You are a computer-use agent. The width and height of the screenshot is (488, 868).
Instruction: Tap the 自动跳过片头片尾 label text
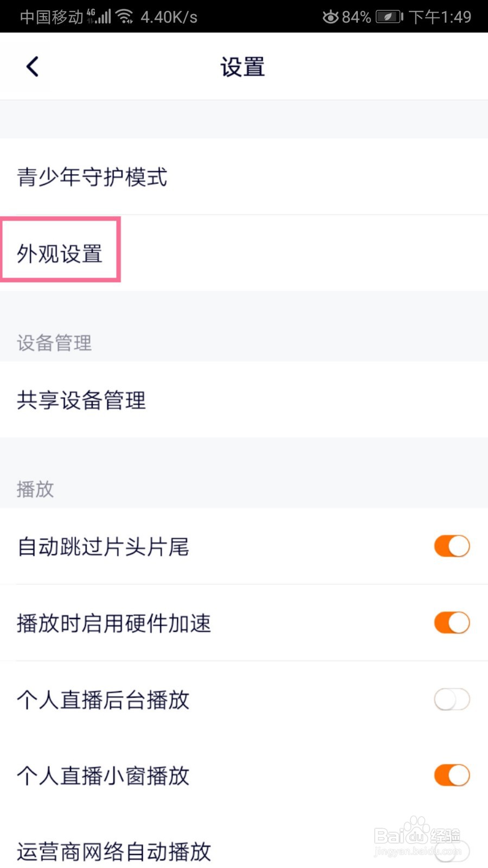pyautogui.click(x=103, y=547)
